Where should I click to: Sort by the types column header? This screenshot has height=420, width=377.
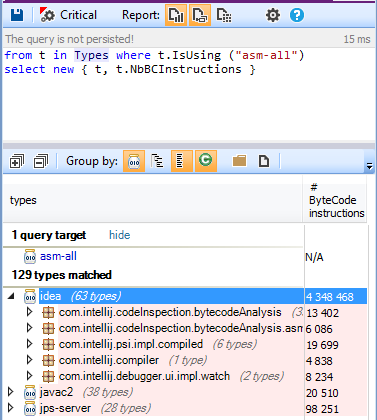pos(153,200)
